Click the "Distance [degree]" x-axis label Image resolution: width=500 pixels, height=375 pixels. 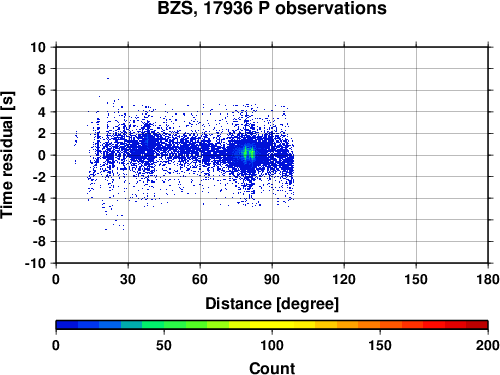click(272, 304)
